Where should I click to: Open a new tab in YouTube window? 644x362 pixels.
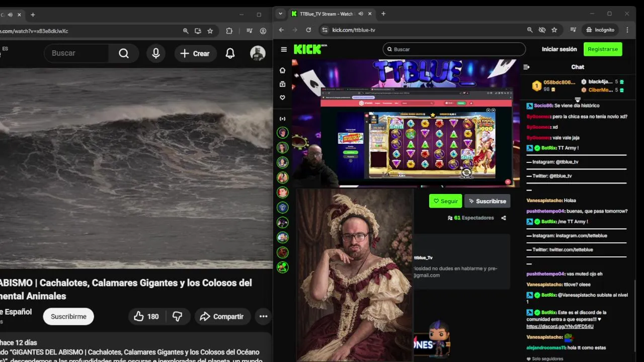pos(33,15)
